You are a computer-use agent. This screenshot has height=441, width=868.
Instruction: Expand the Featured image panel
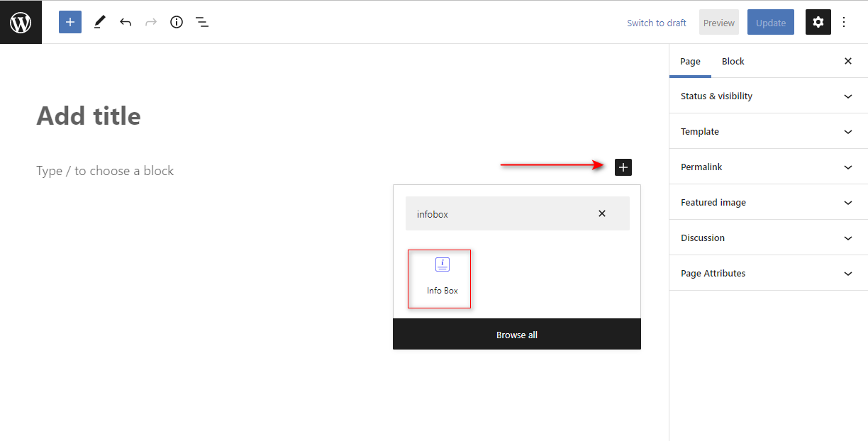[x=769, y=202]
